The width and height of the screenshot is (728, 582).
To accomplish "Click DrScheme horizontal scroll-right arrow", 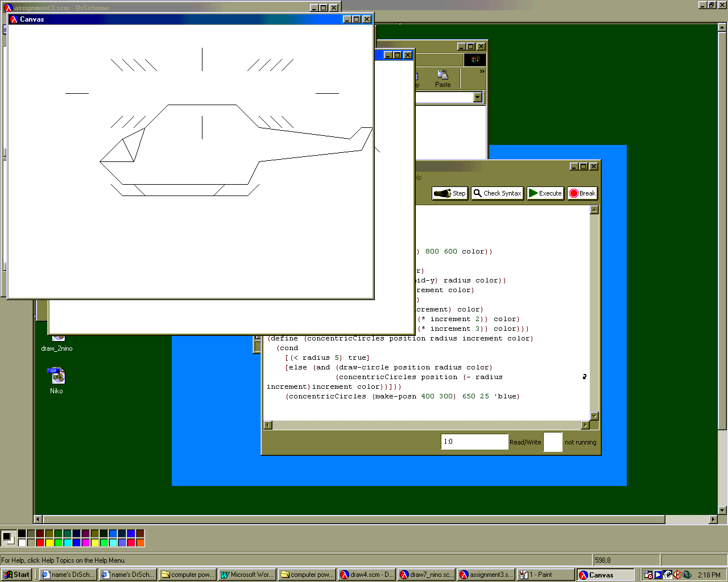I will pyautogui.click(x=586, y=425).
